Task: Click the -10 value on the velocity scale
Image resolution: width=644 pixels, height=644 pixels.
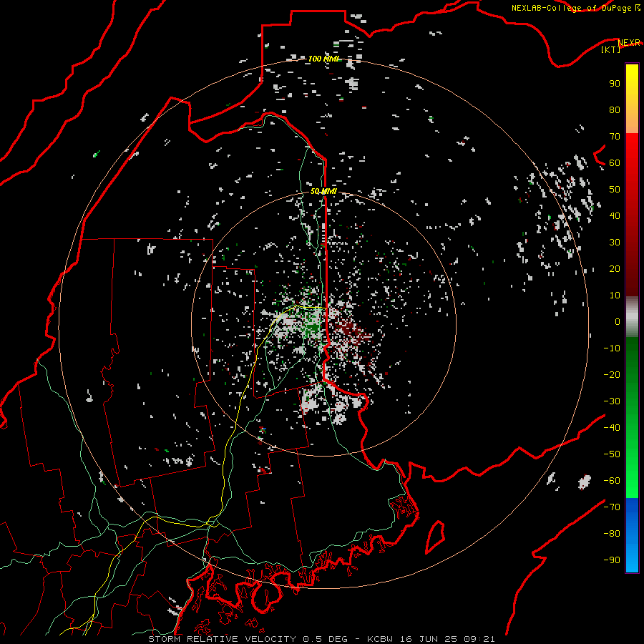Action: [612, 348]
